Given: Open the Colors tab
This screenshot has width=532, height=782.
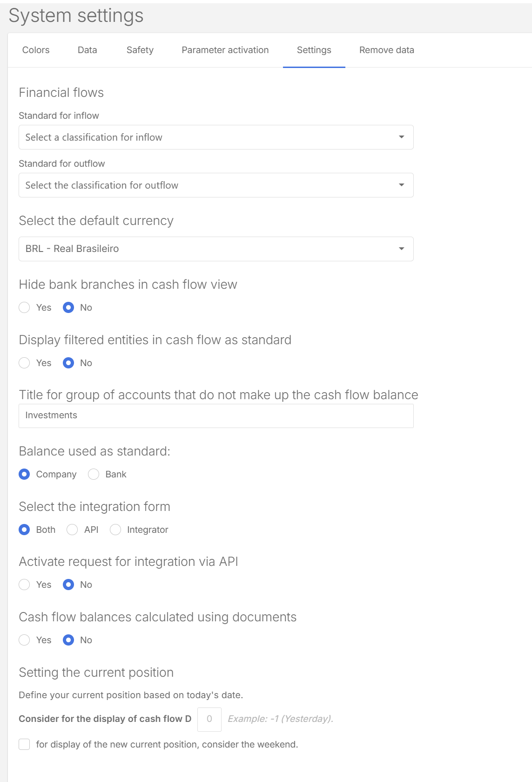Looking at the screenshot, I should tap(36, 50).
